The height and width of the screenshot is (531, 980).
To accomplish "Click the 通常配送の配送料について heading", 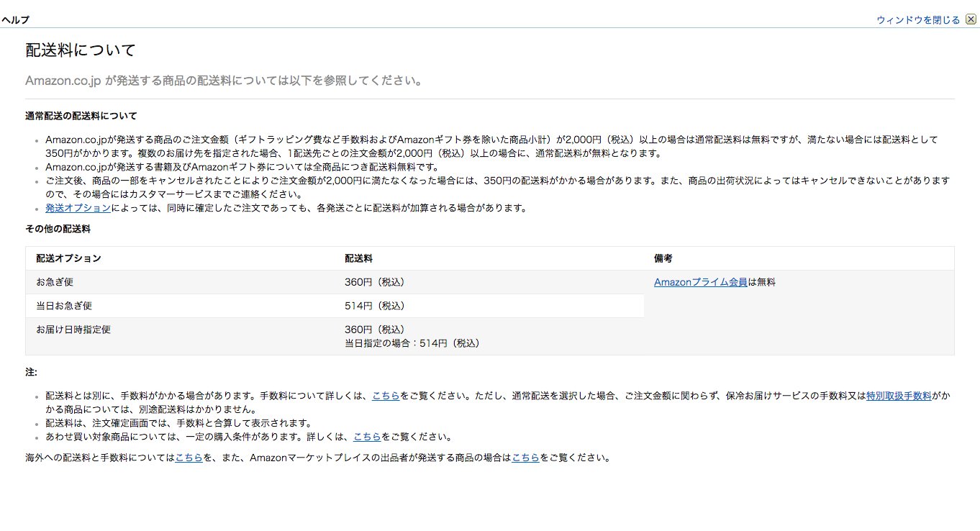I will coord(81,115).
